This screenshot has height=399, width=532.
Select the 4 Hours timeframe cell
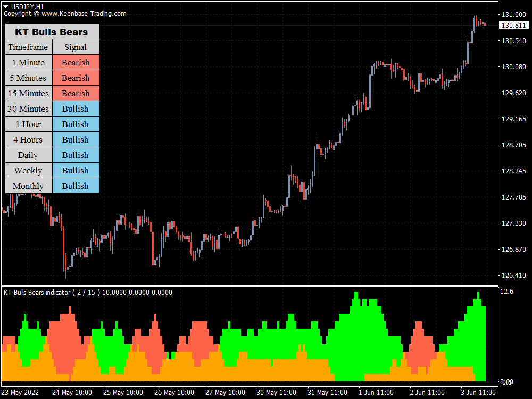pyautogui.click(x=29, y=139)
